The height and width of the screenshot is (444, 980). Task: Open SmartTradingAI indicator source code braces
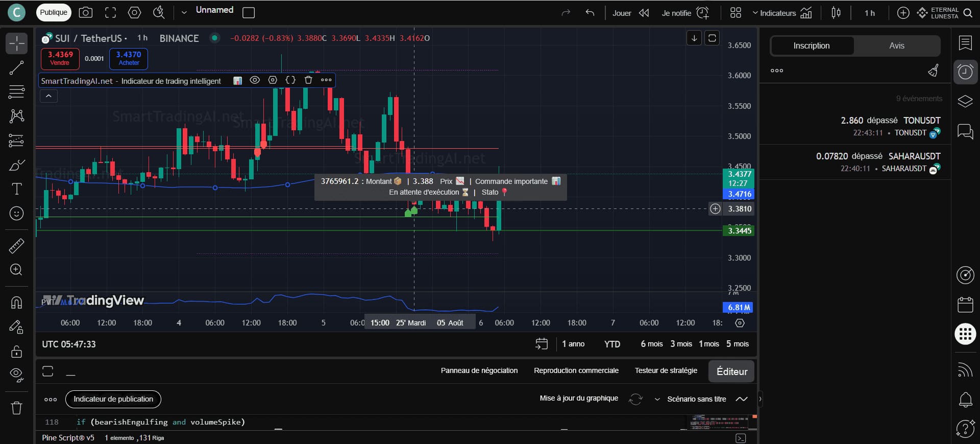[290, 80]
